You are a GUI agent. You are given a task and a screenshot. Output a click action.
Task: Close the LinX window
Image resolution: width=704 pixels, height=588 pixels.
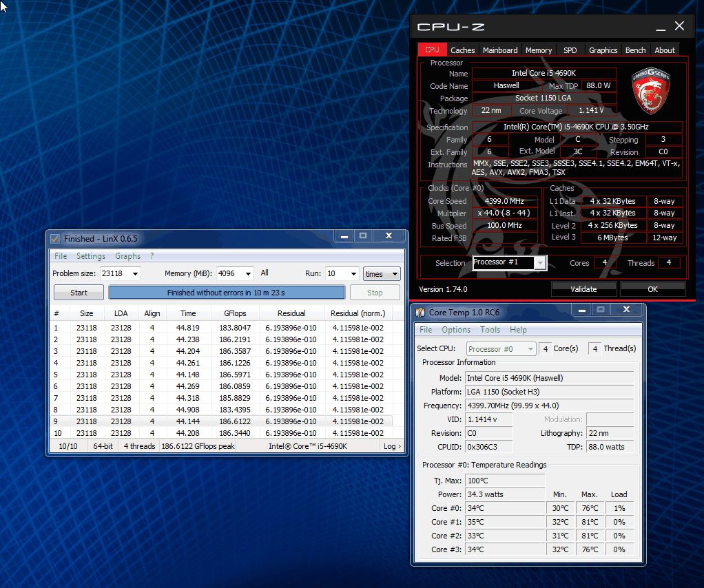[x=389, y=235]
